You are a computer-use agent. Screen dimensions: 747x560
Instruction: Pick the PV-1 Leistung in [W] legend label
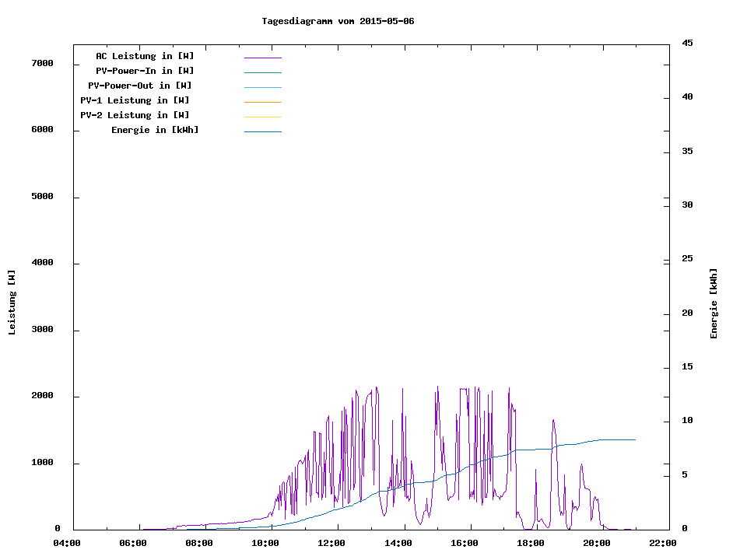coord(135,100)
